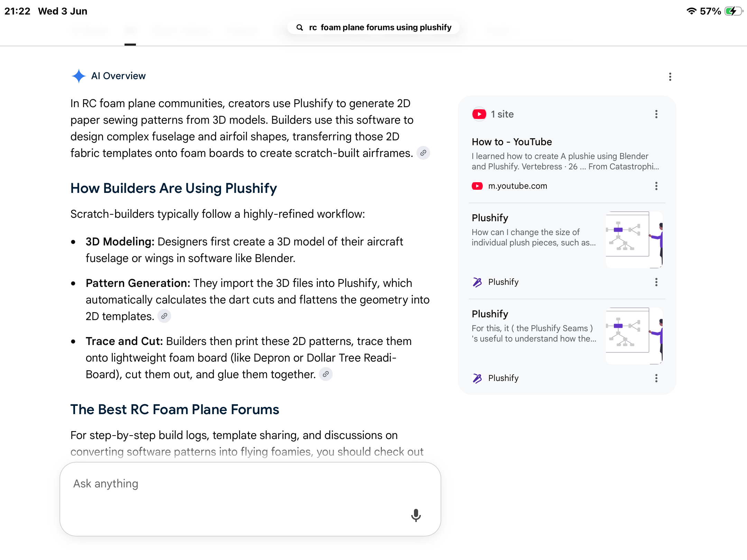Open more options for m.youtube.com source

tap(656, 186)
